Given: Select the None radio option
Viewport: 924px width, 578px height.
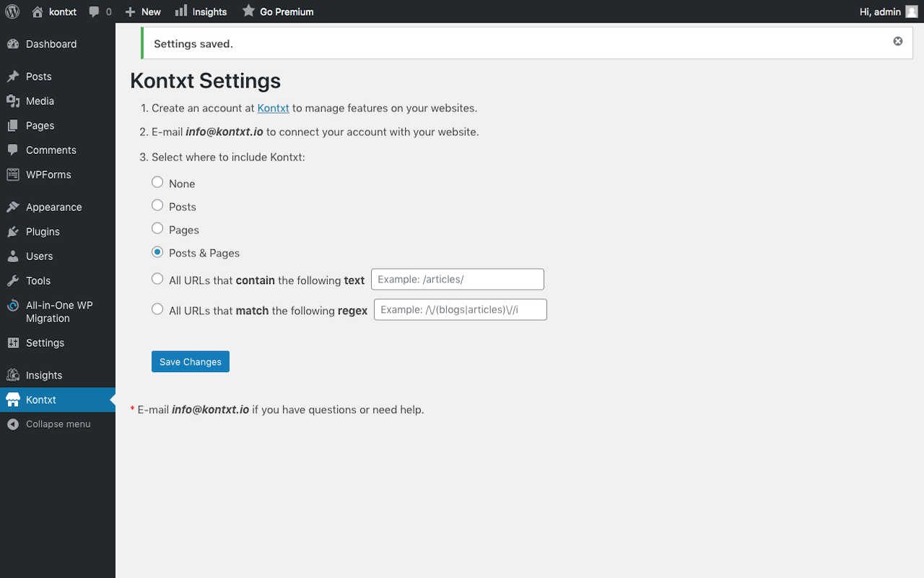Looking at the screenshot, I should (157, 182).
